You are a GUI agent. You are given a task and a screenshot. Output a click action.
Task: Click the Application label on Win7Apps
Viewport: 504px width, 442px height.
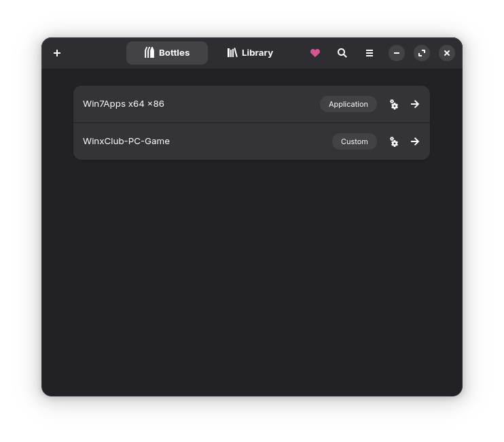click(x=348, y=104)
